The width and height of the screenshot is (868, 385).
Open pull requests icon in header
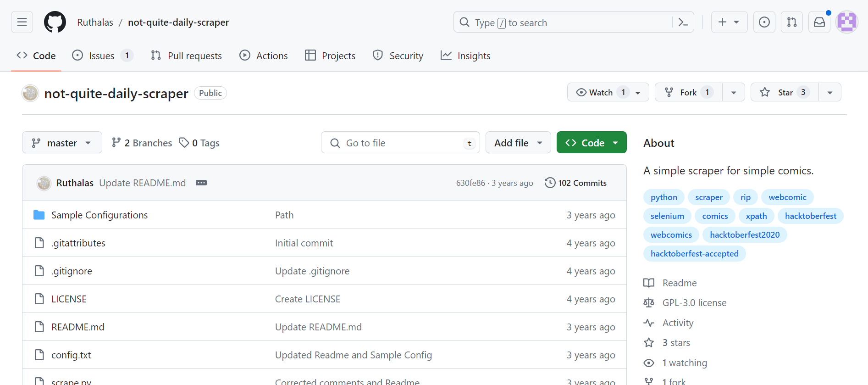(791, 22)
